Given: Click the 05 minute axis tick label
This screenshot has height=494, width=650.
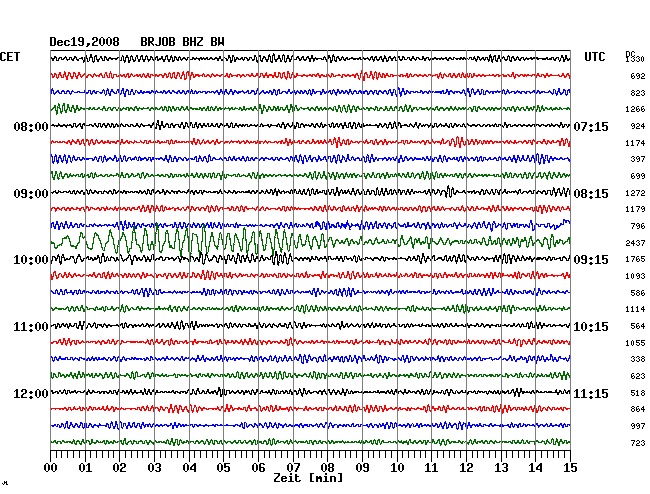Looking at the screenshot, I should (x=223, y=468).
